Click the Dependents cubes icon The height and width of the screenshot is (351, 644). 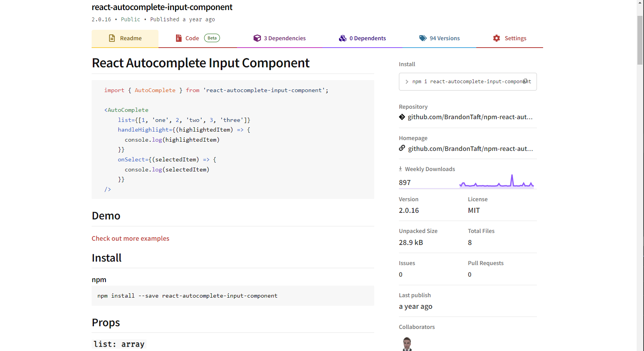(342, 38)
